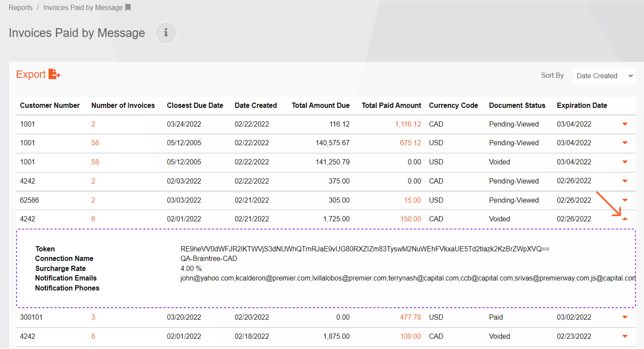Expand row with Total Amount Due 140,575.67
This screenshot has height=349, width=644.
pyautogui.click(x=625, y=143)
